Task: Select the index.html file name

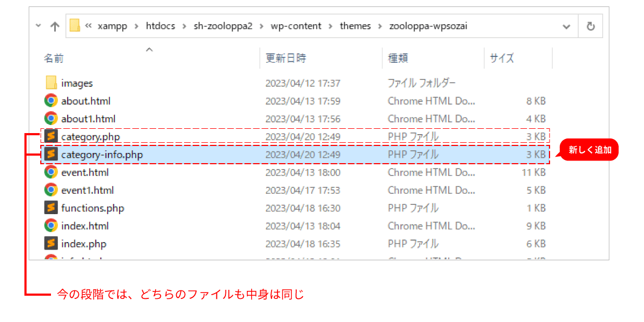Action: 85,226
